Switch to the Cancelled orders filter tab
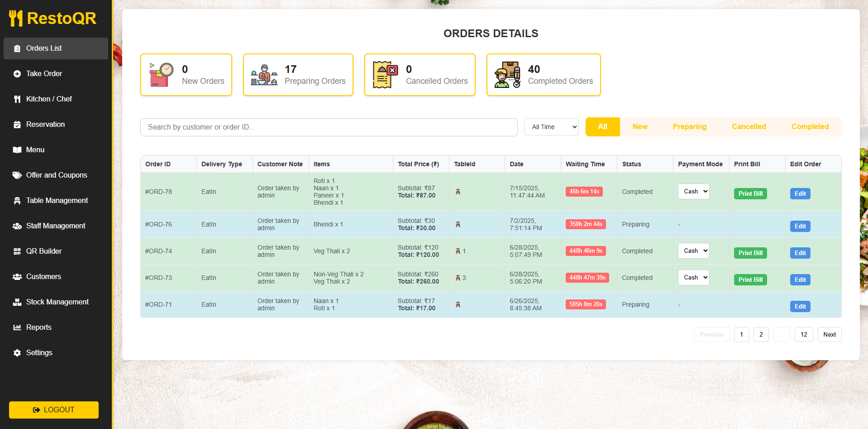This screenshot has height=429, width=868. pos(749,127)
